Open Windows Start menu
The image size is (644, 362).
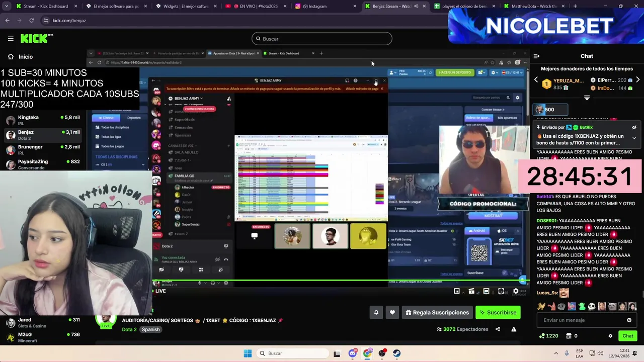pos(248,353)
